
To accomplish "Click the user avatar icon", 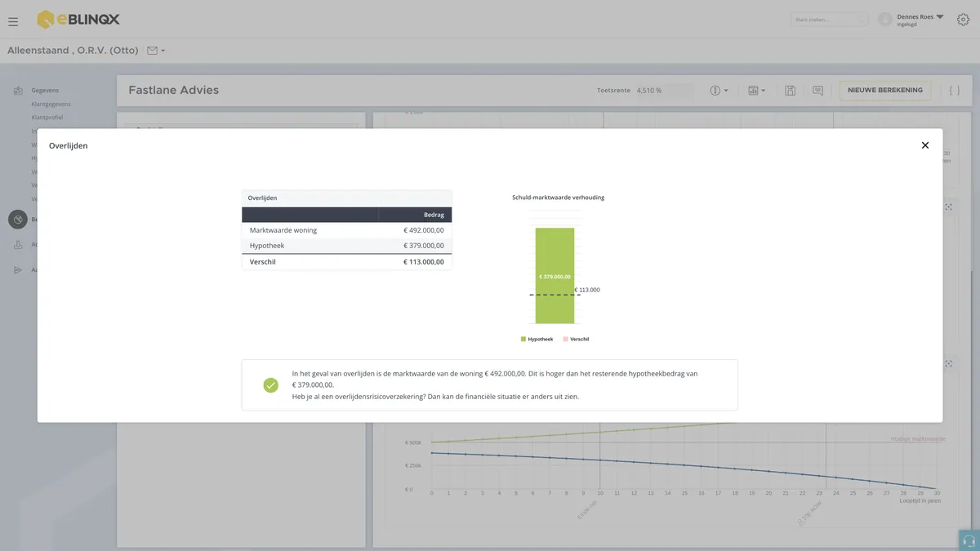I will (x=885, y=20).
